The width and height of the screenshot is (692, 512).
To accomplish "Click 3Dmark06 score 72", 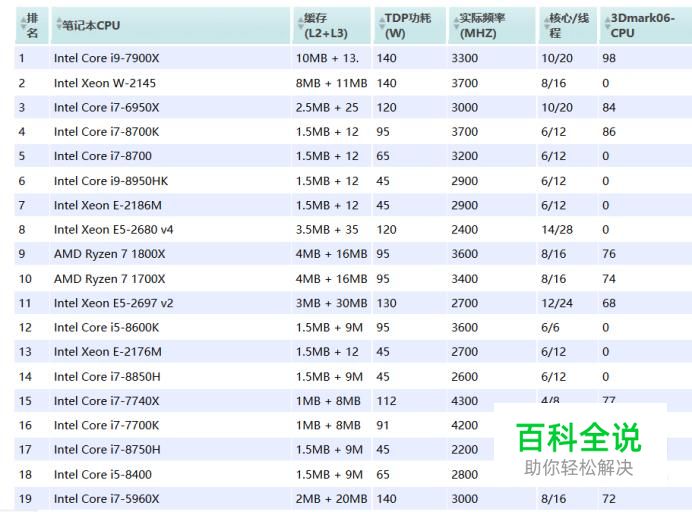I will pyautogui.click(x=609, y=499).
